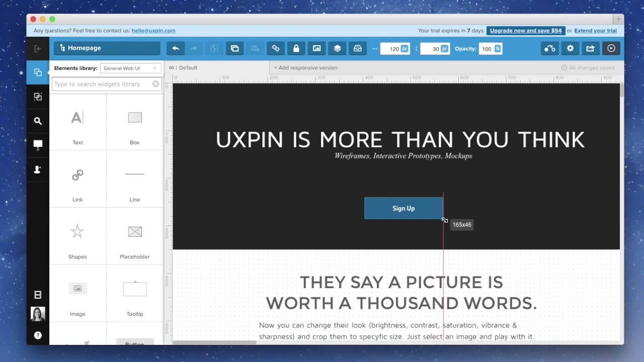Open the editor settings gear
Image resolution: width=644 pixels, height=362 pixels.
pyautogui.click(x=570, y=48)
